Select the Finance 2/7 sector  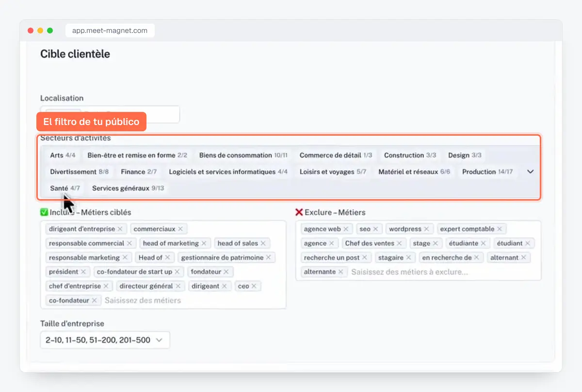coord(139,172)
